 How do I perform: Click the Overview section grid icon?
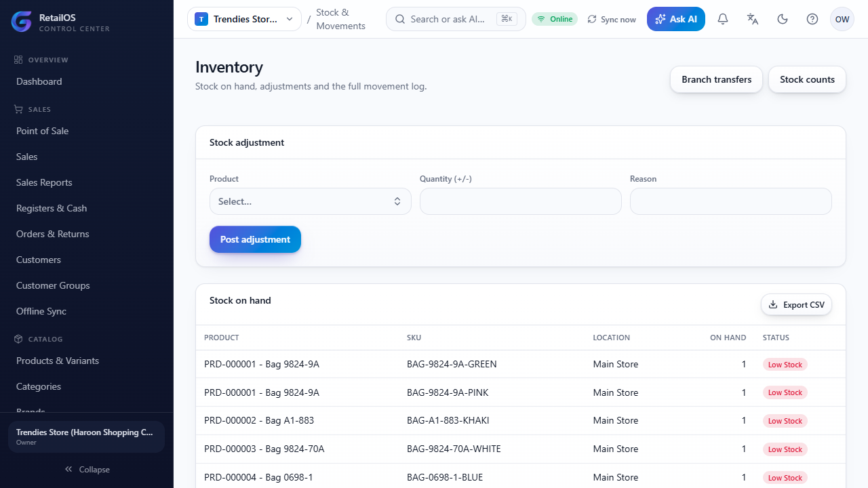[18, 60]
